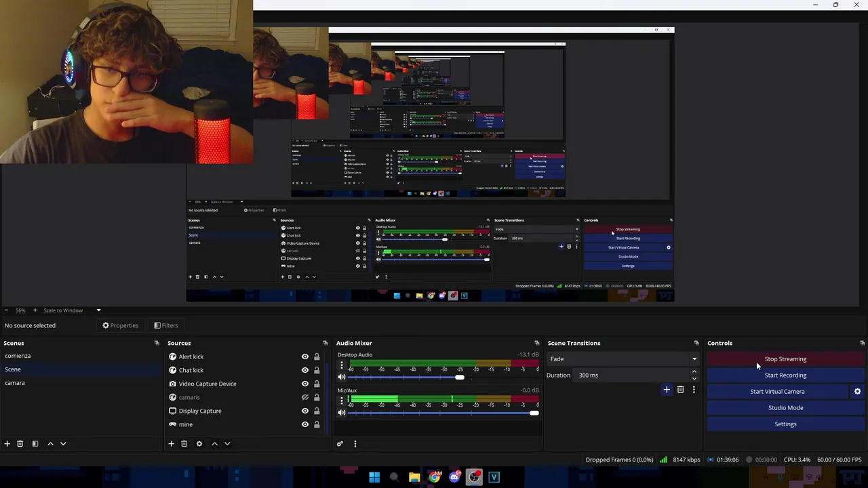This screenshot has height=488, width=868.
Task: Hide the Display Capture source
Action: pyautogui.click(x=305, y=411)
